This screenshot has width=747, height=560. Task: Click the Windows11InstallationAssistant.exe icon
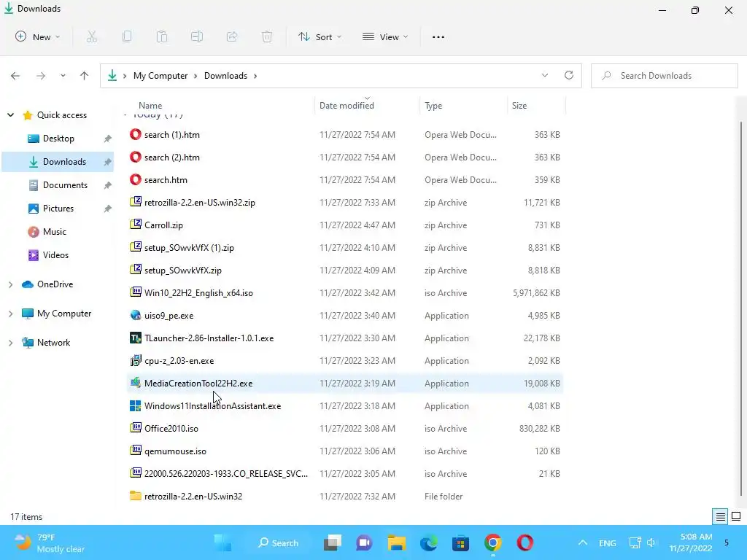pyautogui.click(x=135, y=405)
